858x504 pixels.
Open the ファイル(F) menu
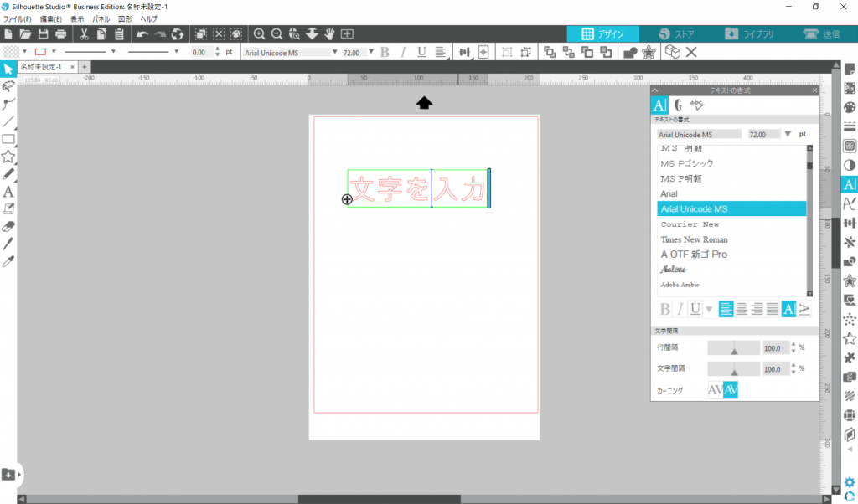click(18, 18)
